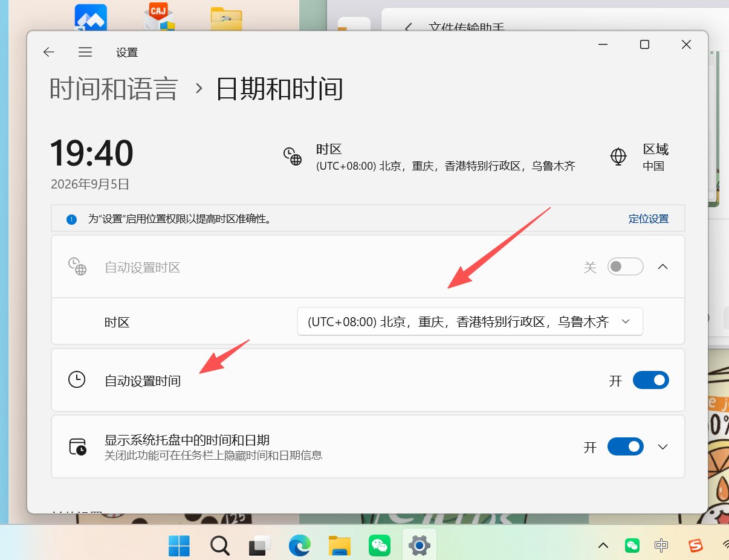The height and width of the screenshot is (560, 729).
Task: Launch Microsoft Edge from the taskbar
Action: point(299,546)
